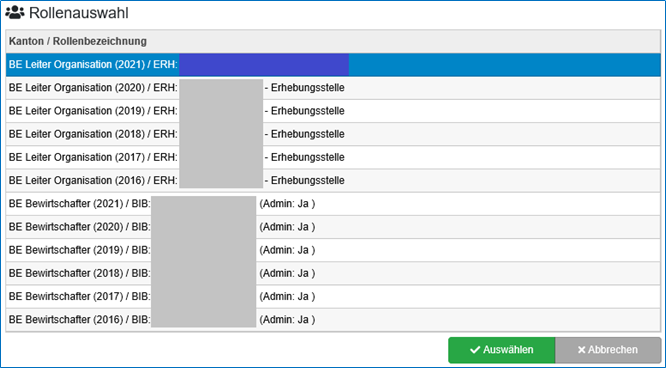
Task: Select BE Bewirtschafter (2021) role
Action: 333,204
